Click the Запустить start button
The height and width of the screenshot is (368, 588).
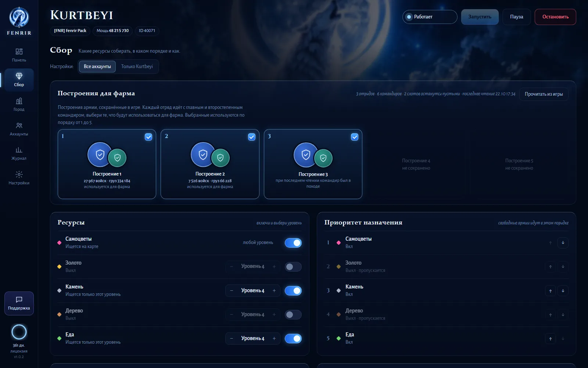point(480,17)
